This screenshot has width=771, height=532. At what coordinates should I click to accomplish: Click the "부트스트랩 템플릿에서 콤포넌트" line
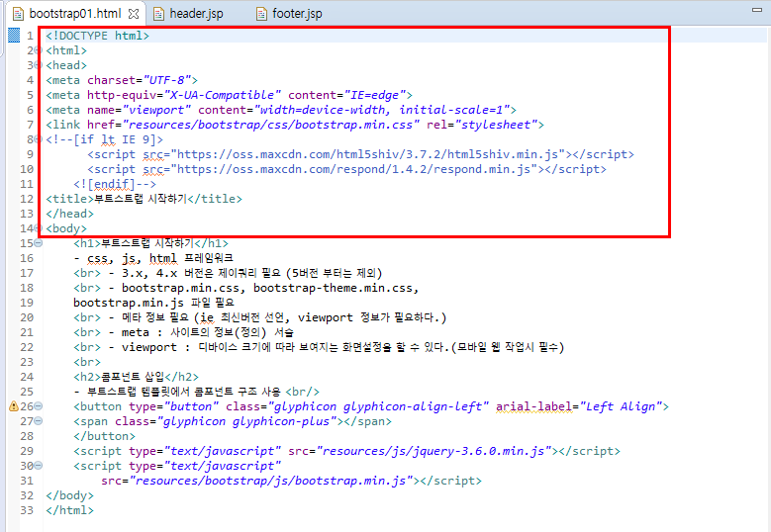(197, 392)
